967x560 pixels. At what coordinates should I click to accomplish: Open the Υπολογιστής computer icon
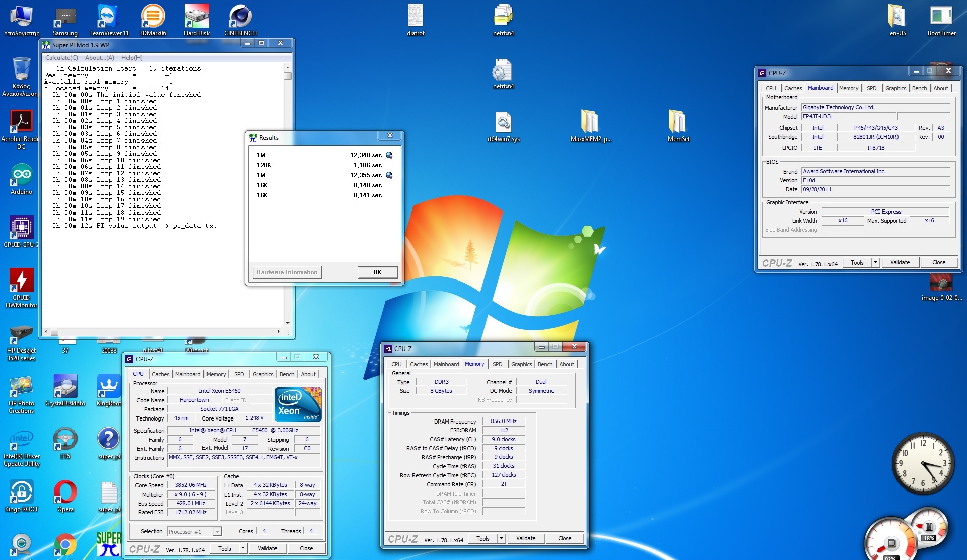click(21, 20)
